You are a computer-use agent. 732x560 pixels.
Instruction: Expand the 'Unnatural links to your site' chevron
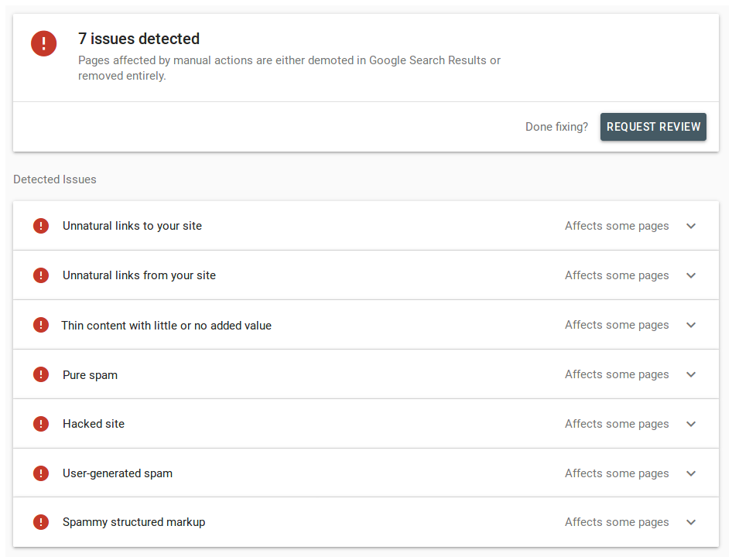[x=691, y=226]
